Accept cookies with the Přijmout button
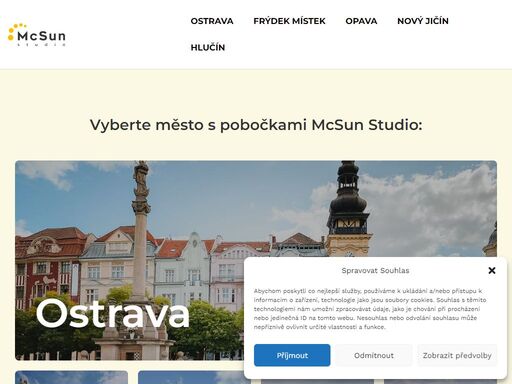This screenshot has height=384, width=512. click(292, 355)
